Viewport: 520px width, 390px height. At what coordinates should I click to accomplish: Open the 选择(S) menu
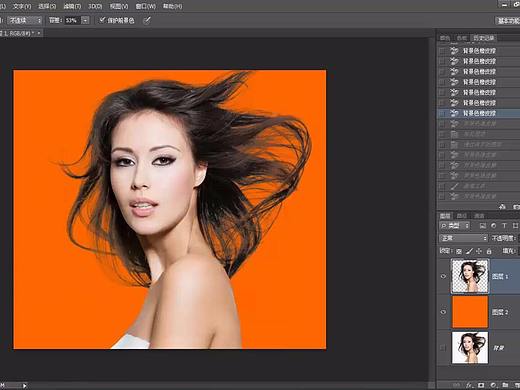[x=47, y=6]
